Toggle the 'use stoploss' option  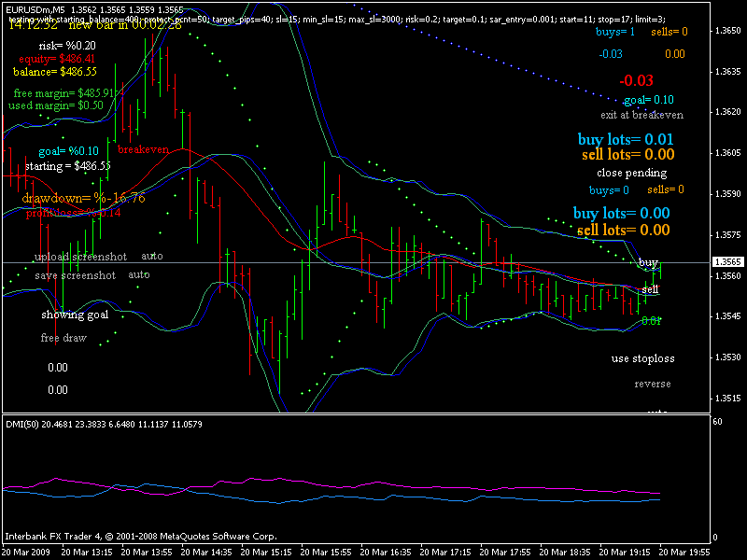click(642, 358)
